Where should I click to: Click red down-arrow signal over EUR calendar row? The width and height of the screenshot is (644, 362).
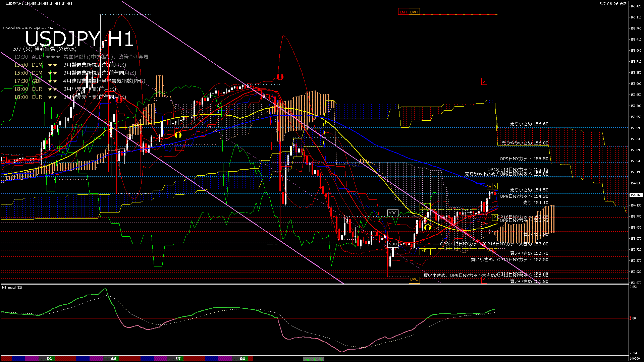[x=119, y=100]
